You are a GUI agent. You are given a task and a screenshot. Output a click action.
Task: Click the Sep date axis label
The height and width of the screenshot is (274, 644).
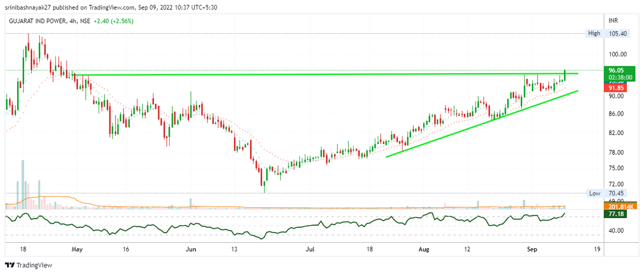[532, 249]
